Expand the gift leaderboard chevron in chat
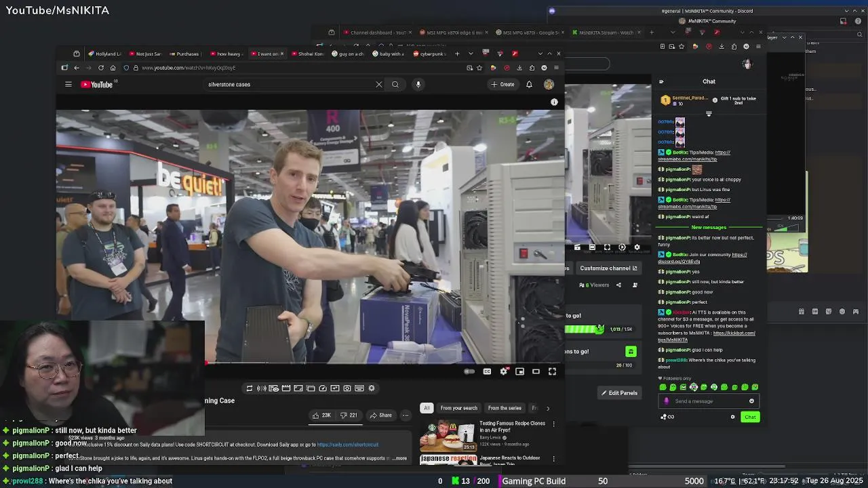 click(709, 114)
